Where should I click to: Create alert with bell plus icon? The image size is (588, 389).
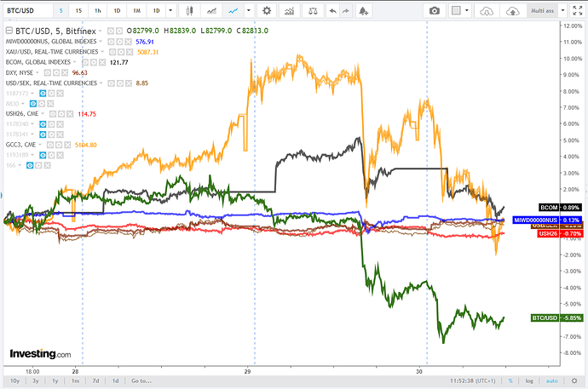point(363,11)
